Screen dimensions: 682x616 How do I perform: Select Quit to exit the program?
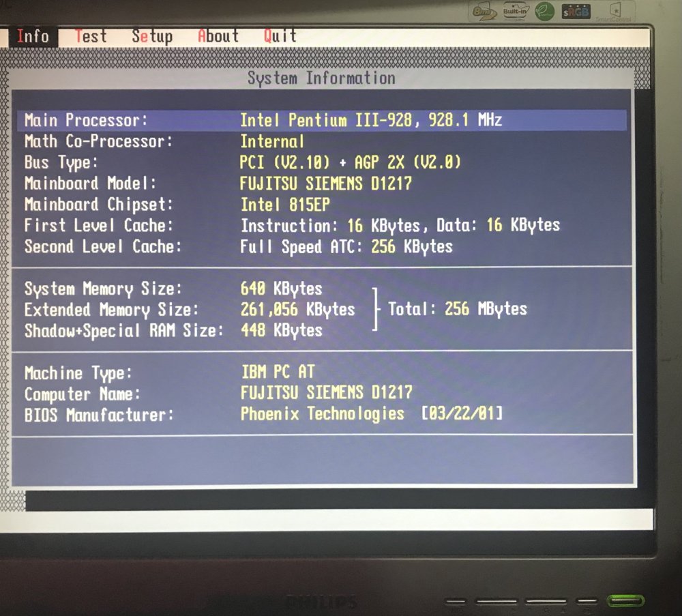click(x=280, y=36)
